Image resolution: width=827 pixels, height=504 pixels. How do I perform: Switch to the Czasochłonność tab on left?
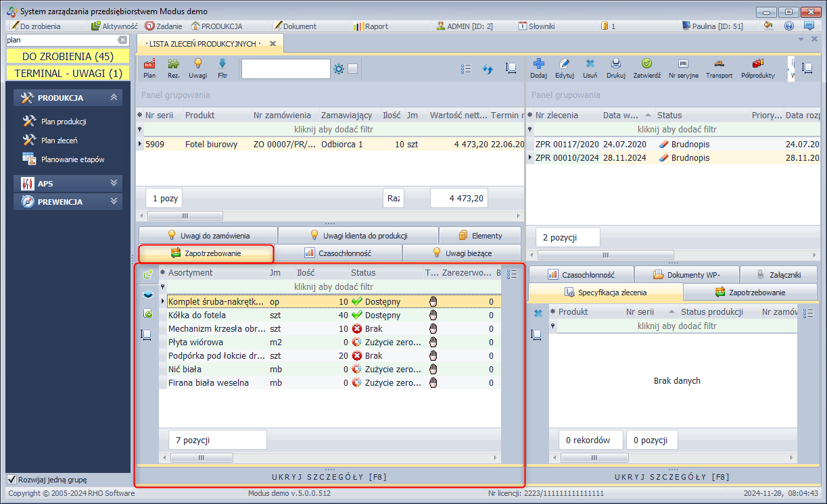(337, 253)
